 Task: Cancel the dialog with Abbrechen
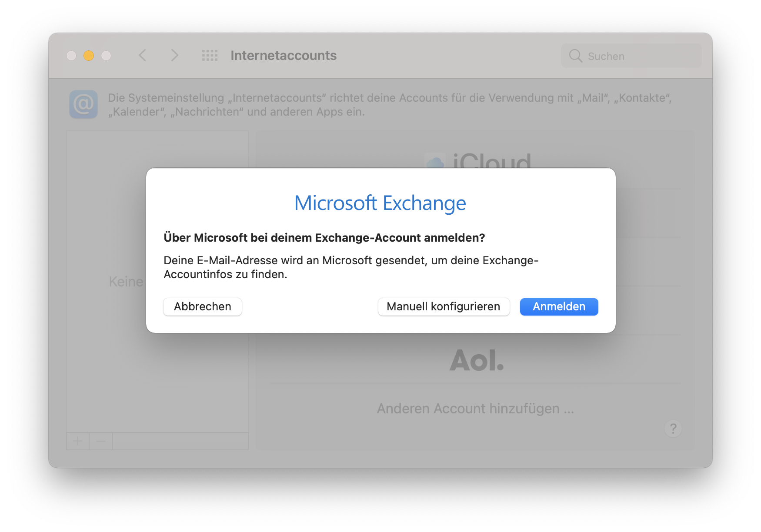(203, 306)
